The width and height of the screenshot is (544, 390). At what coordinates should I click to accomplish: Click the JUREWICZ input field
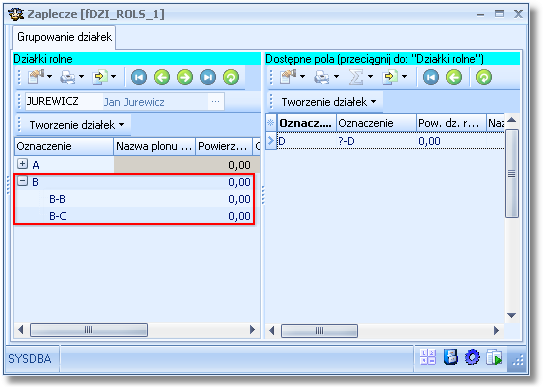pos(64,102)
